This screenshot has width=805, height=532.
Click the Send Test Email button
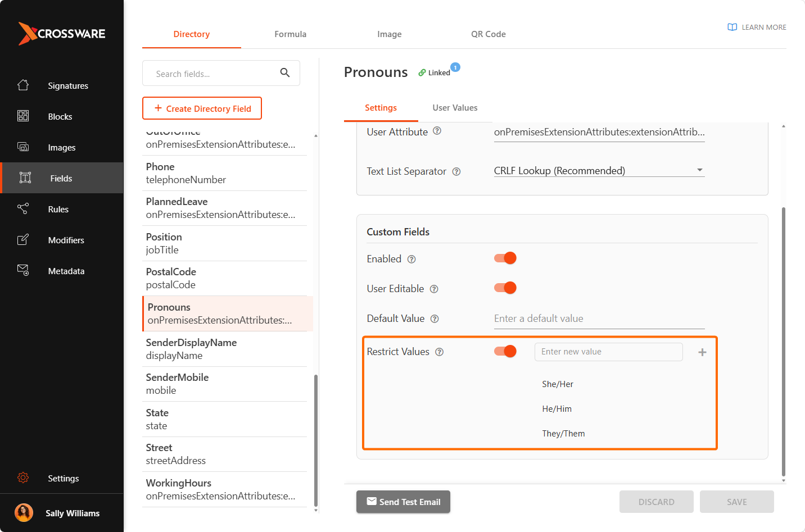[403, 502]
